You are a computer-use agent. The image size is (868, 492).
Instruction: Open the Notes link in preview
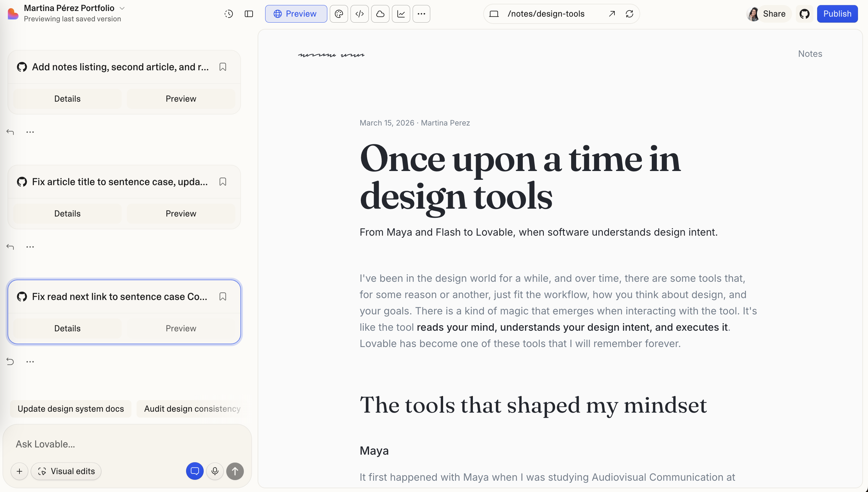(810, 54)
